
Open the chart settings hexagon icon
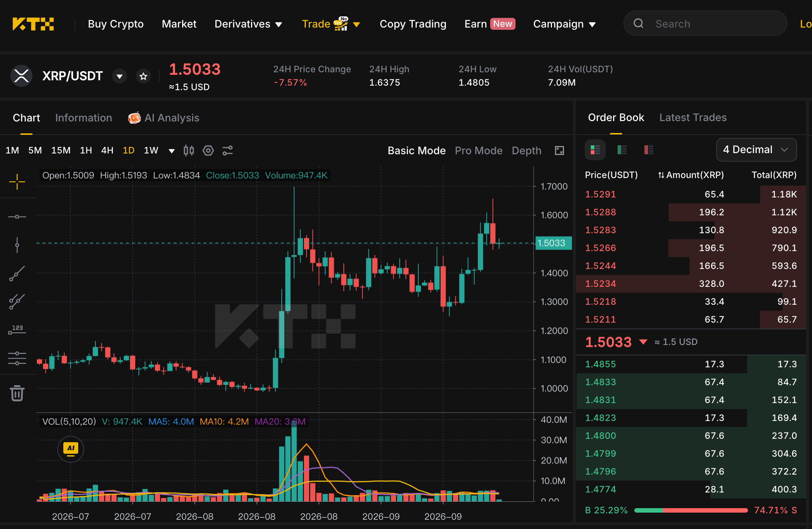[208, 151]
